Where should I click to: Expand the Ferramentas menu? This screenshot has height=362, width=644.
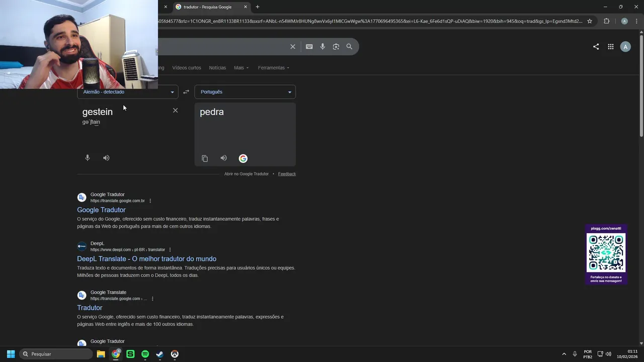click(274, 68)
